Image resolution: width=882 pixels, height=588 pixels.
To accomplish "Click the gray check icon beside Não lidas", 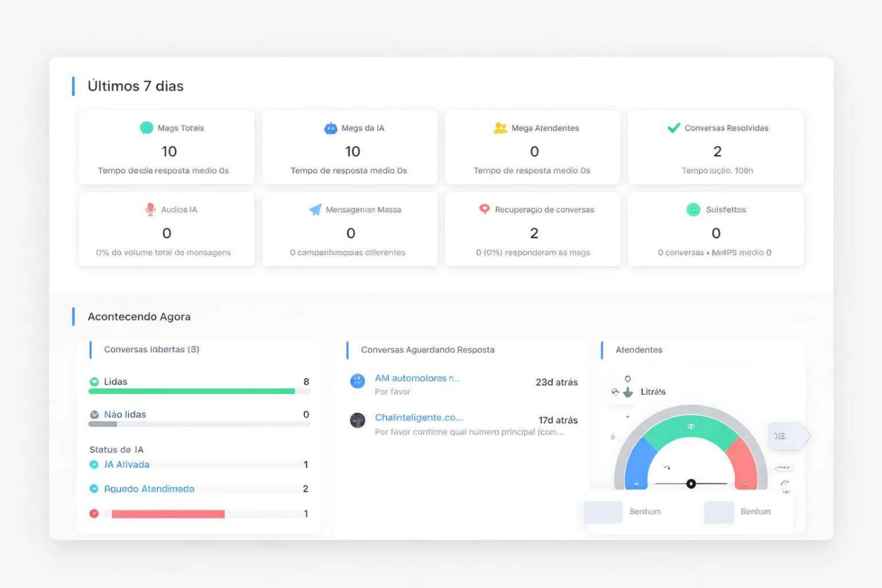I will point(94,415).
